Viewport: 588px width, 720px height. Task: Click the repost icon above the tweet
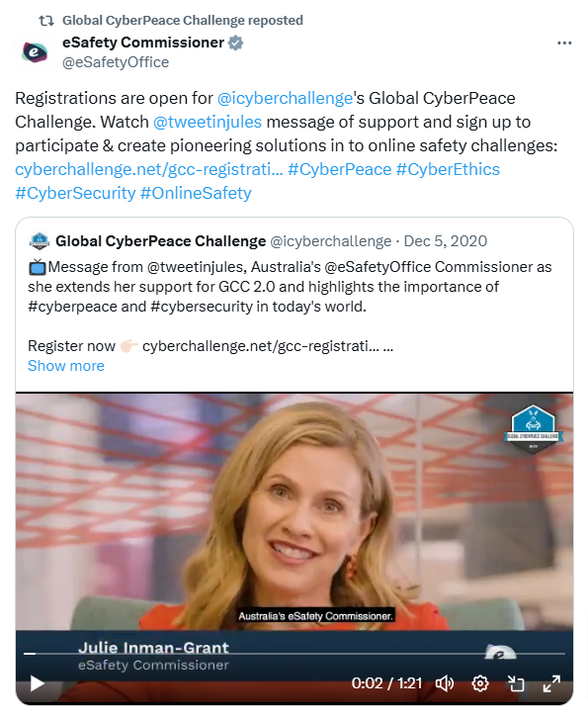[x=46, y=20]
